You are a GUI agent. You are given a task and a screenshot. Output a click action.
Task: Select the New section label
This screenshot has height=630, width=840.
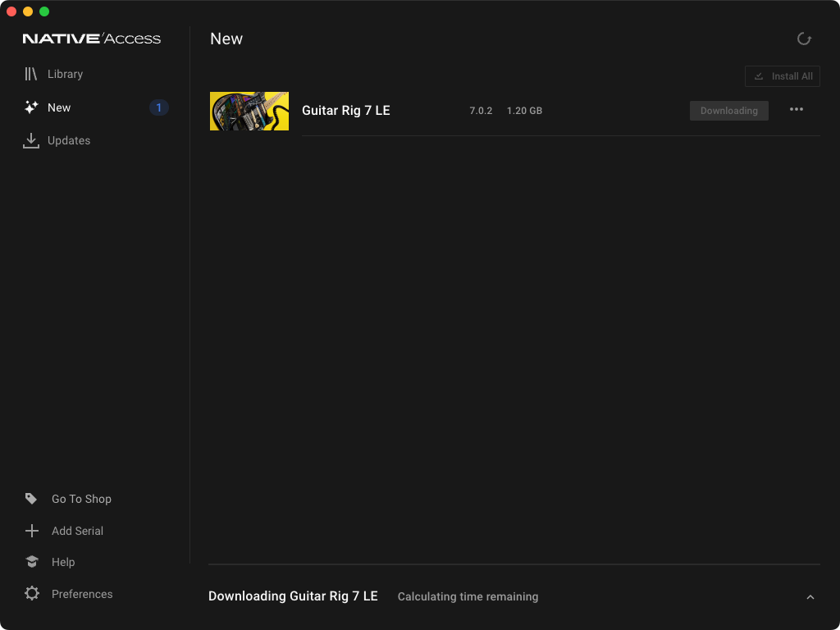[59, 107]
